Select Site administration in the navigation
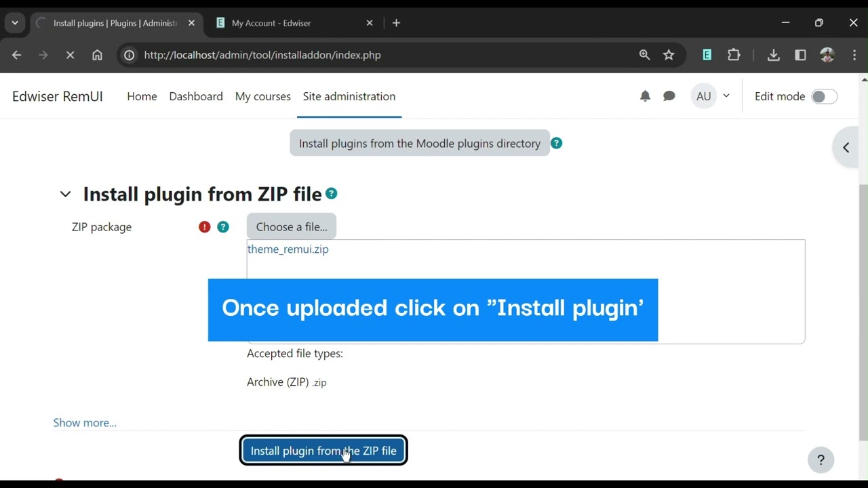Viewport: 868px width, 488px height. tap(349, 96)
